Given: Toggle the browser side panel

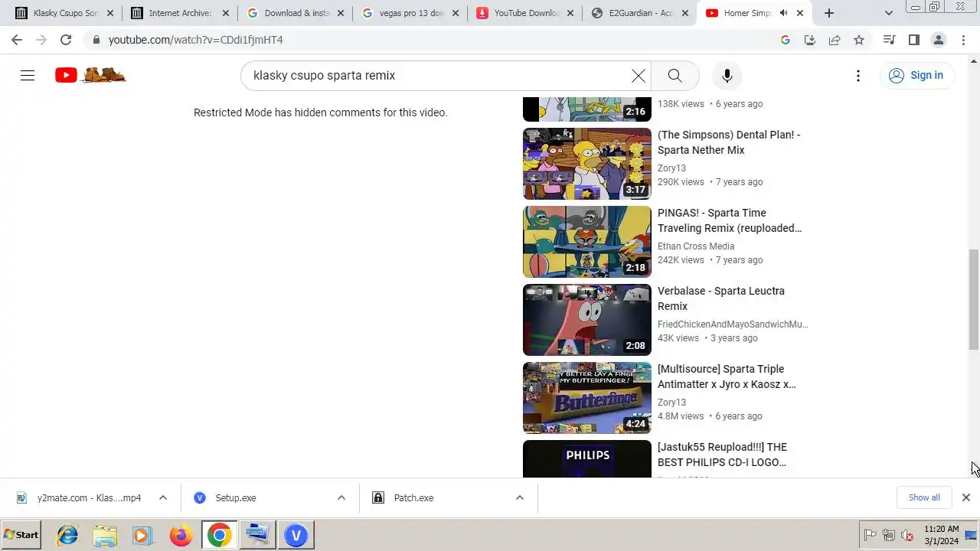Looking at the screenshot, I should 914,40.
